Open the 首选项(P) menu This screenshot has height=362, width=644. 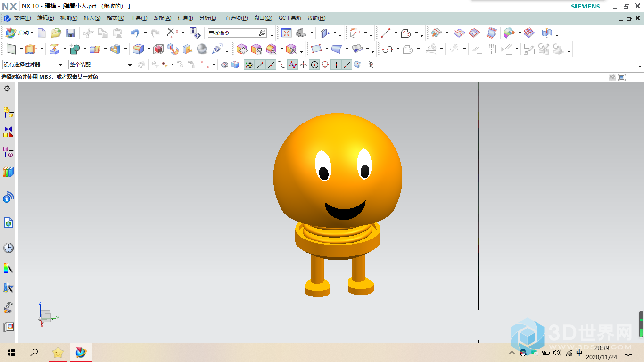[236, 18]
